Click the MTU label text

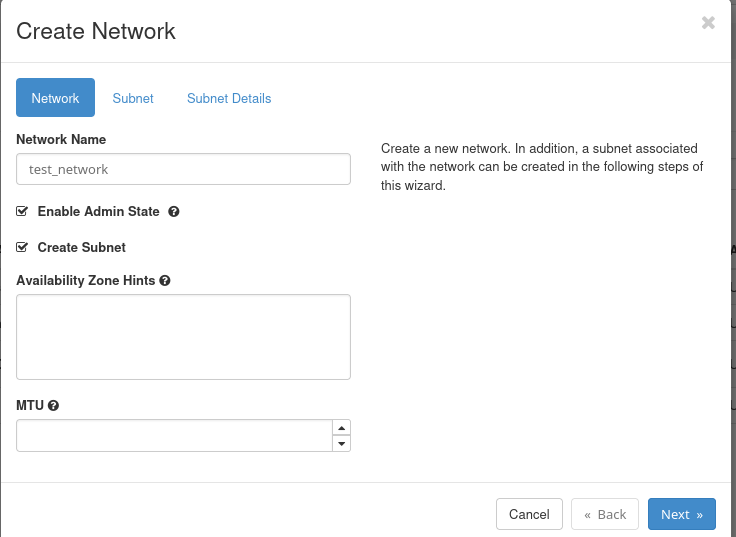point(29,405)
